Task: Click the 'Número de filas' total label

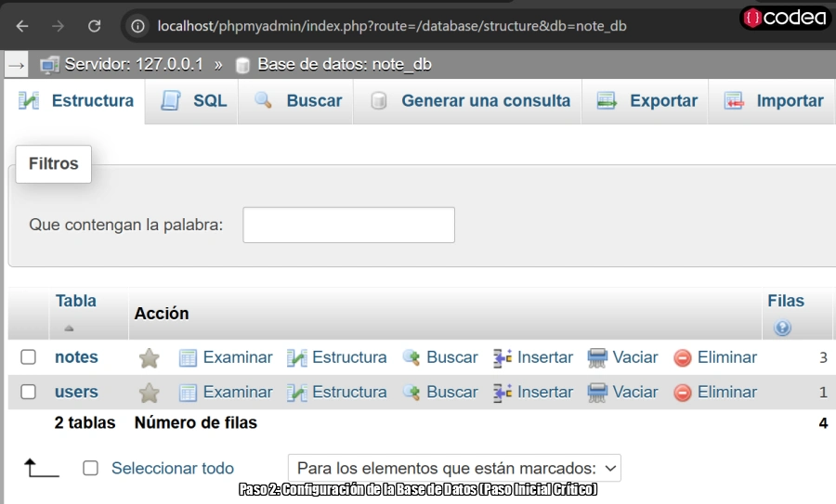Action: [196, 422]
